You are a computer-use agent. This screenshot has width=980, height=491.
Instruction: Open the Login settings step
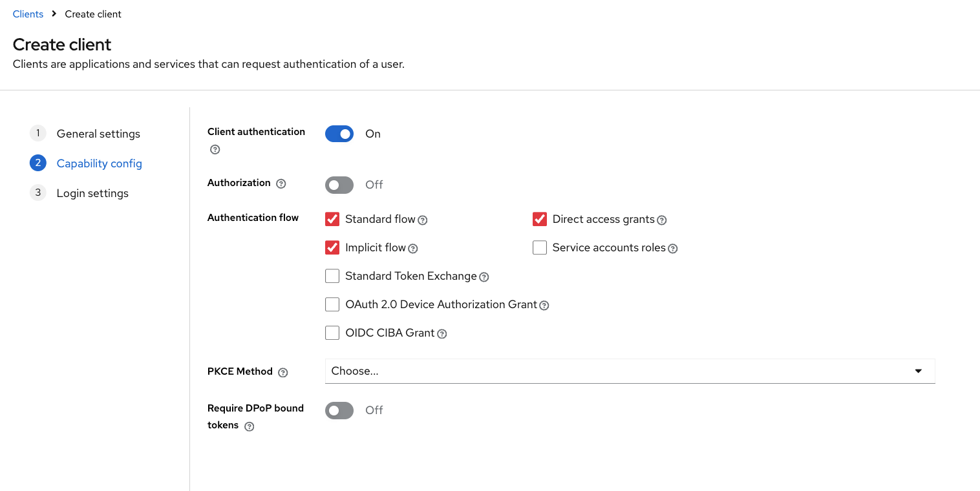tap(92, 193)
